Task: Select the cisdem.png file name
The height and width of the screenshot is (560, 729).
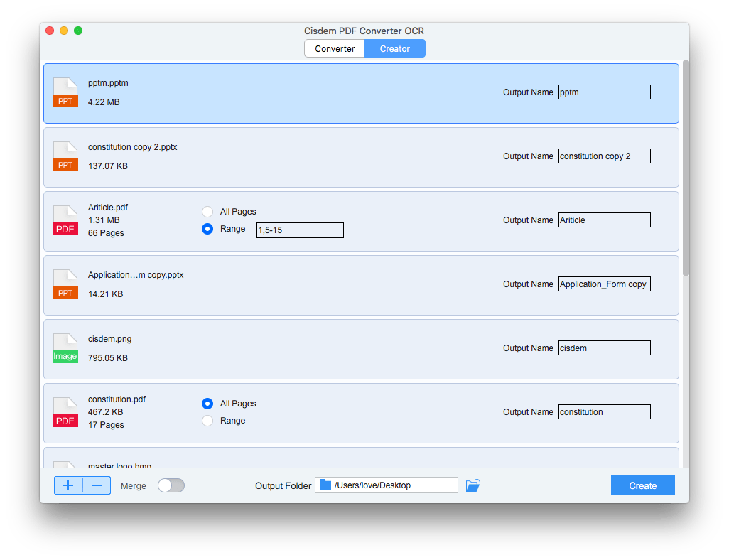Action: tap(109, 339)
